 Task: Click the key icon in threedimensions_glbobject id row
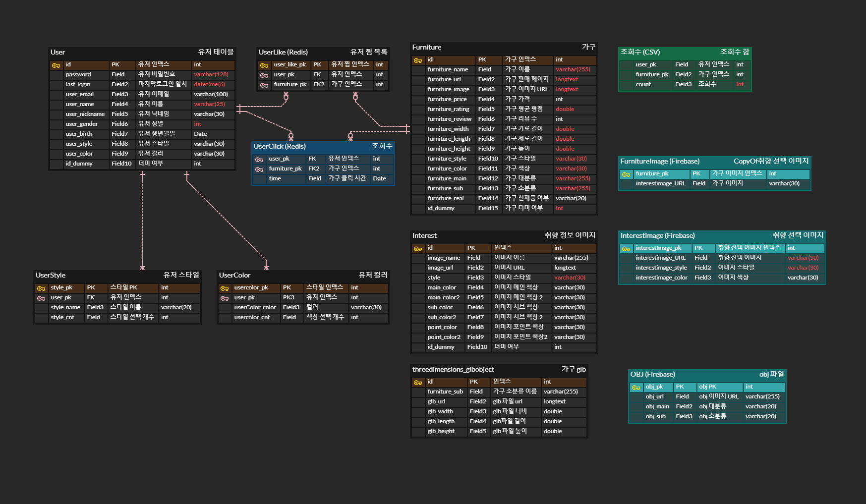(x=418, y=383)
